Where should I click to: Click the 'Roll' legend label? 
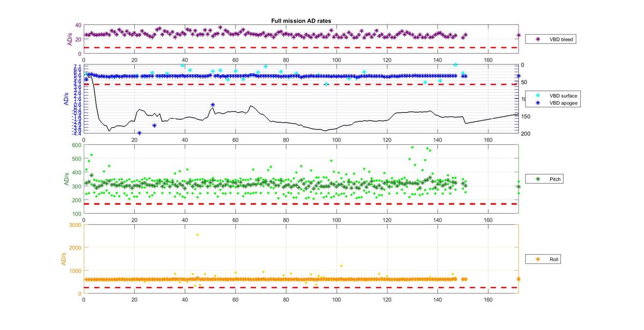(554, 259)
